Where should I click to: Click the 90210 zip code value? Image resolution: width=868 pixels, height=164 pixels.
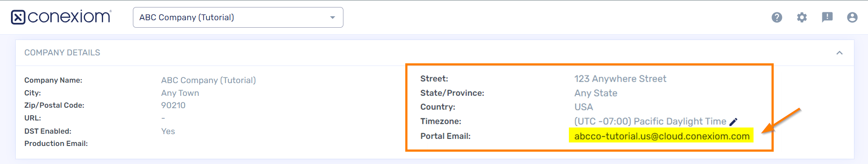[x=173, y=106]
